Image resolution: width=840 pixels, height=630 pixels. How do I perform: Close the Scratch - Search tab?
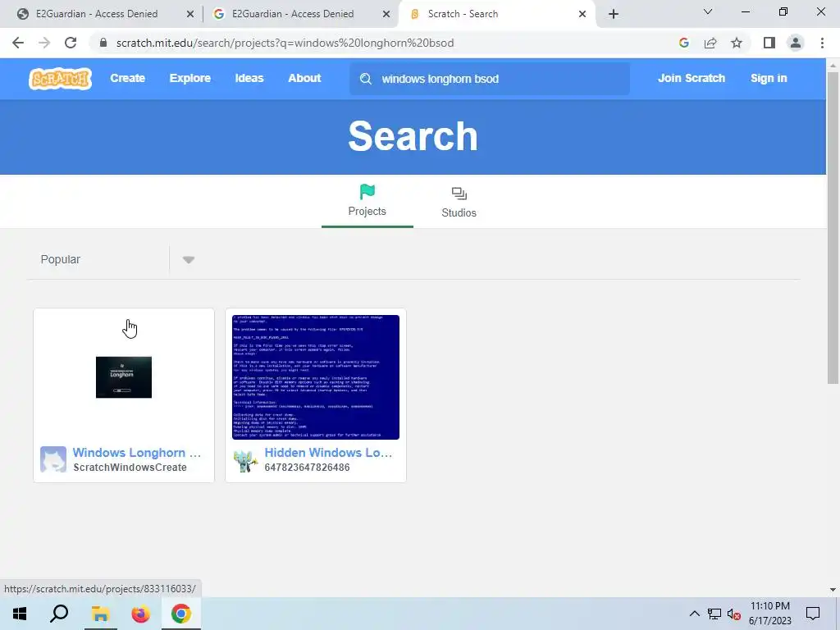coord(582,14)
